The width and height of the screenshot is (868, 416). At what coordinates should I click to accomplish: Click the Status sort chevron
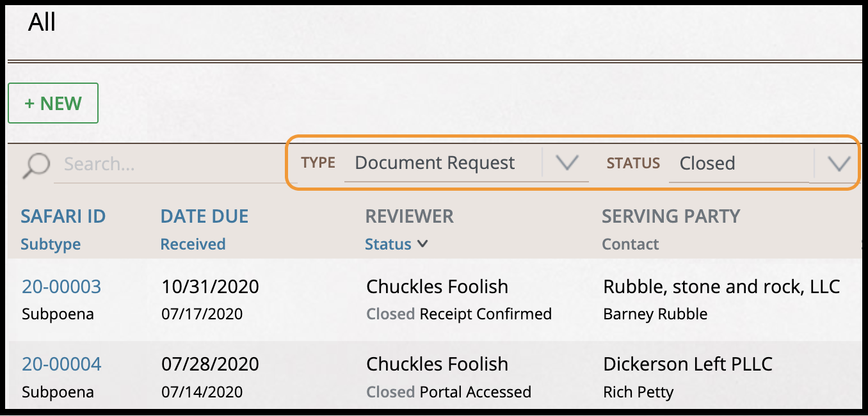pos(422,244)
